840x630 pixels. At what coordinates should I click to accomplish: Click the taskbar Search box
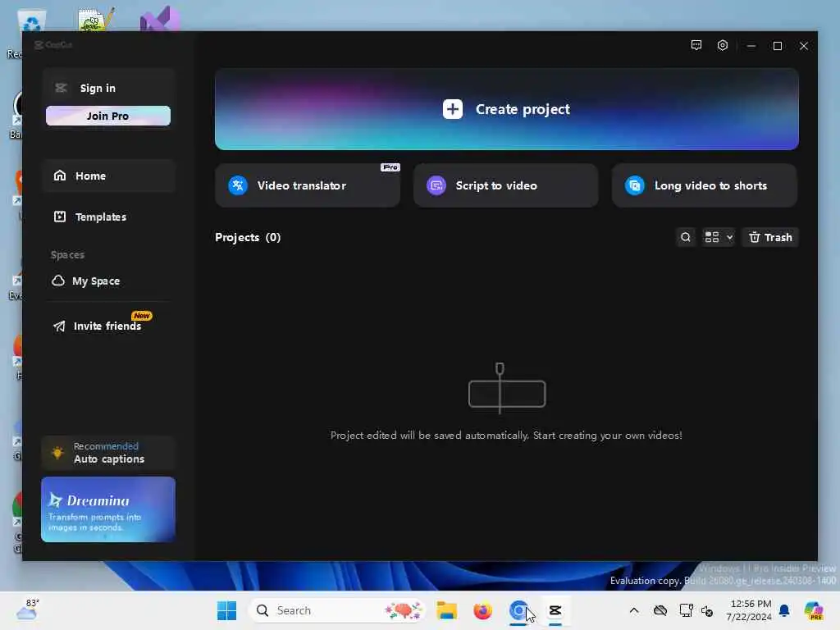(337, 610)
